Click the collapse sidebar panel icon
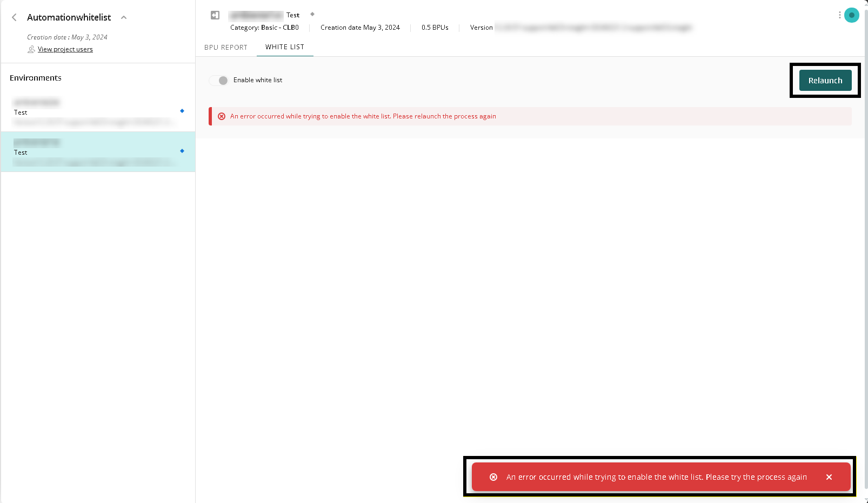Image resolution: width=868 pixels, height=503 pixels. click(215, 15)
